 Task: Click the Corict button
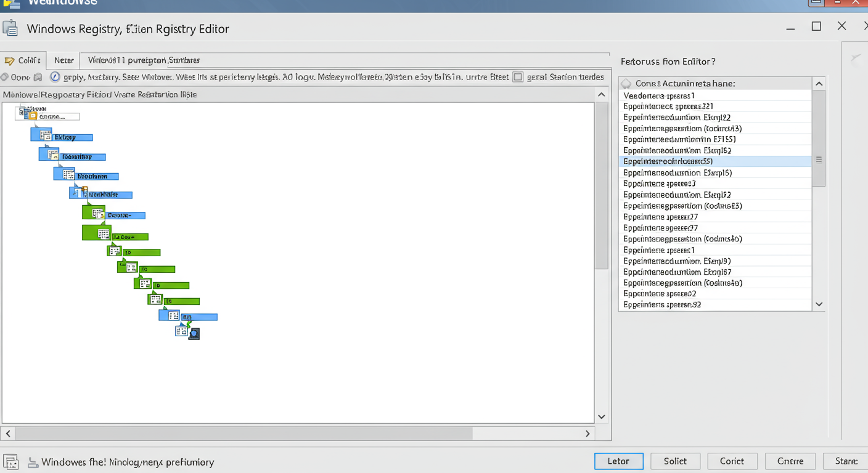732,461
